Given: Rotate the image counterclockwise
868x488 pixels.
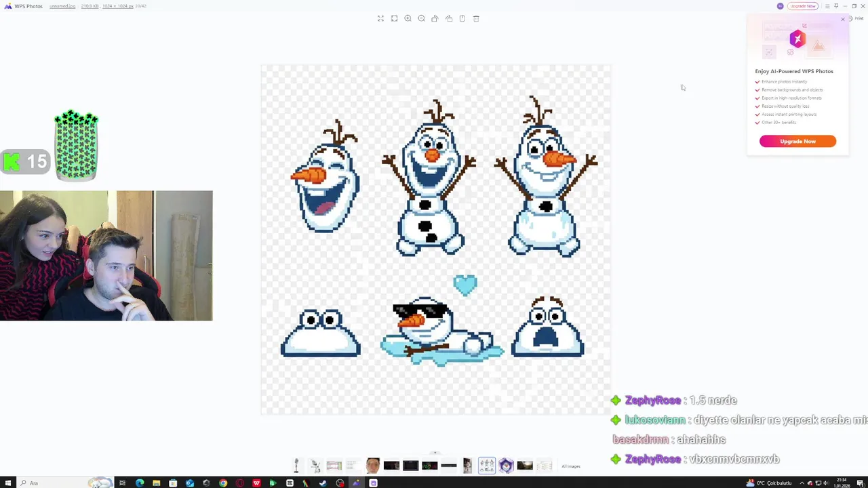Looking at the screenshot, I should 435,18.
